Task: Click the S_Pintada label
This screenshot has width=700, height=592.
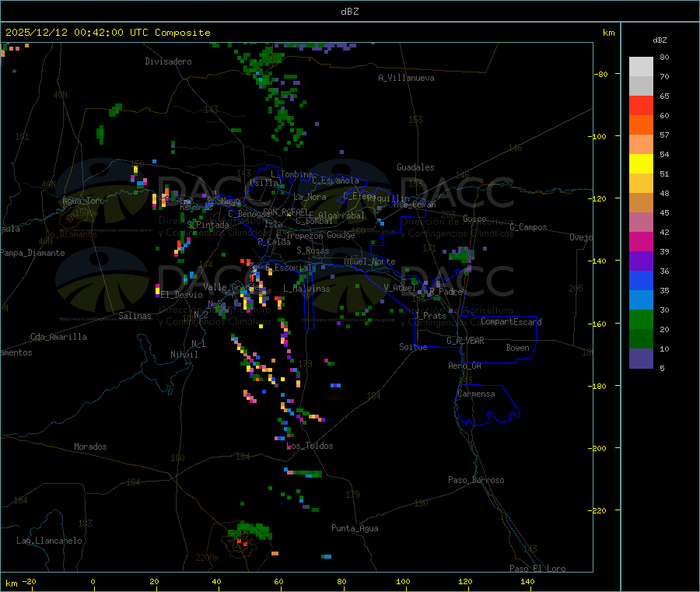Action: point(208,225)
